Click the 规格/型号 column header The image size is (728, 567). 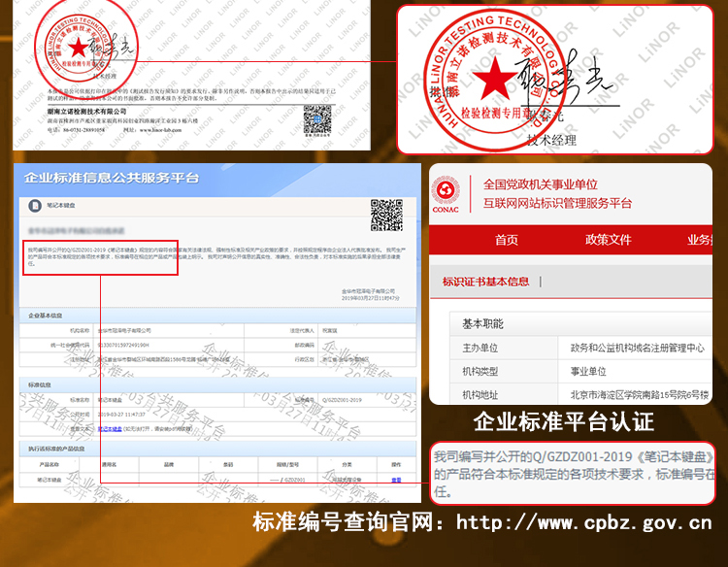coord(287,464)
